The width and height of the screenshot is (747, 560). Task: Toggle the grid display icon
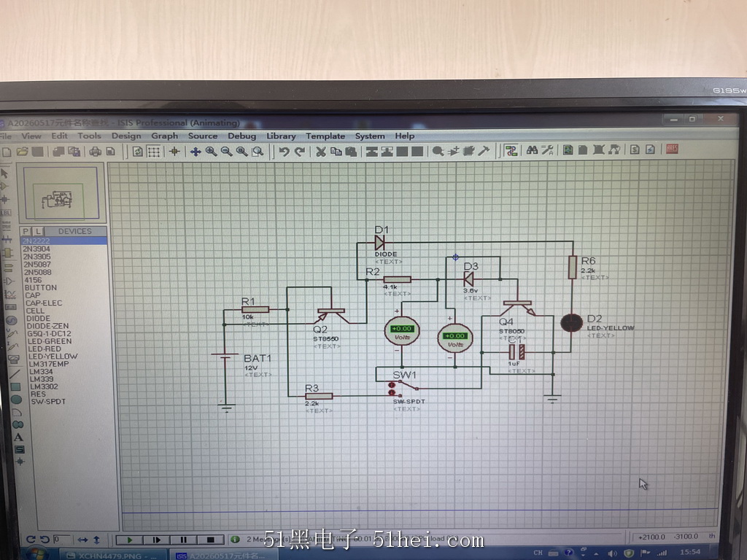coord(153,152)
